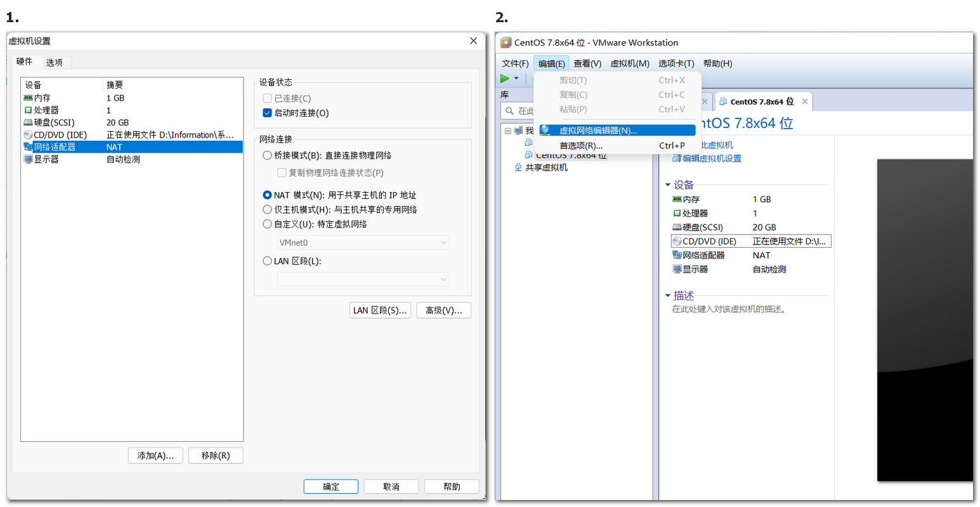Screen dimensions: 980x507
Task: Click the 移除(R) button
Action: 216,456
